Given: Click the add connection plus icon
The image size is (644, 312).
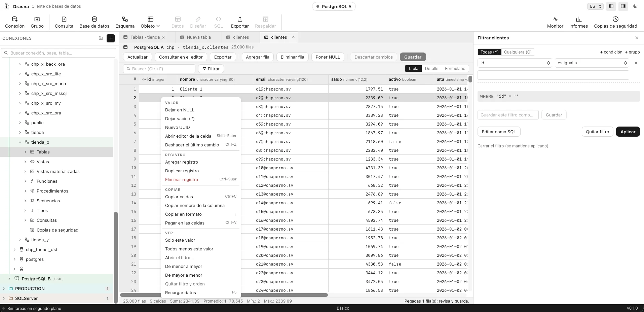Looking at the screenshot, I should pos(111,38).
